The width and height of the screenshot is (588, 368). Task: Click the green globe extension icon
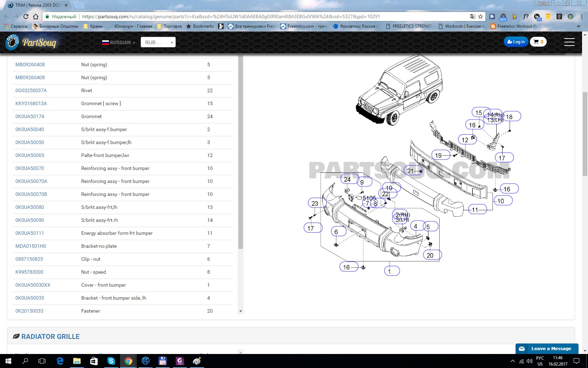(570, 16)
